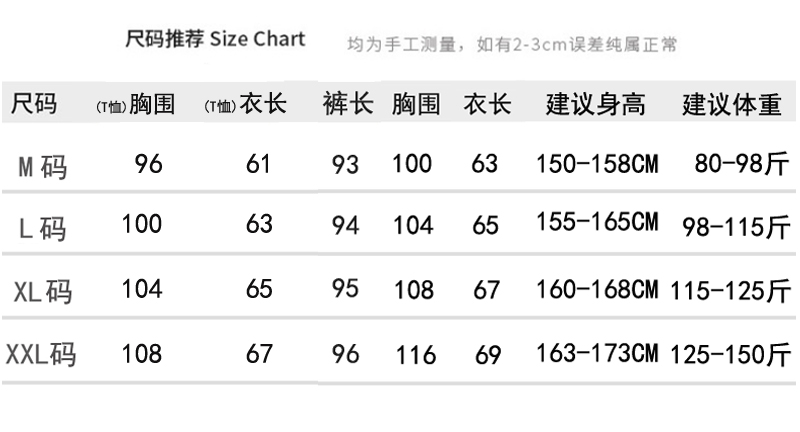The width and height of the screenshot is (800, 432).
Task: Click pants length value 93 in M row
Action: (x=345, y=165)
